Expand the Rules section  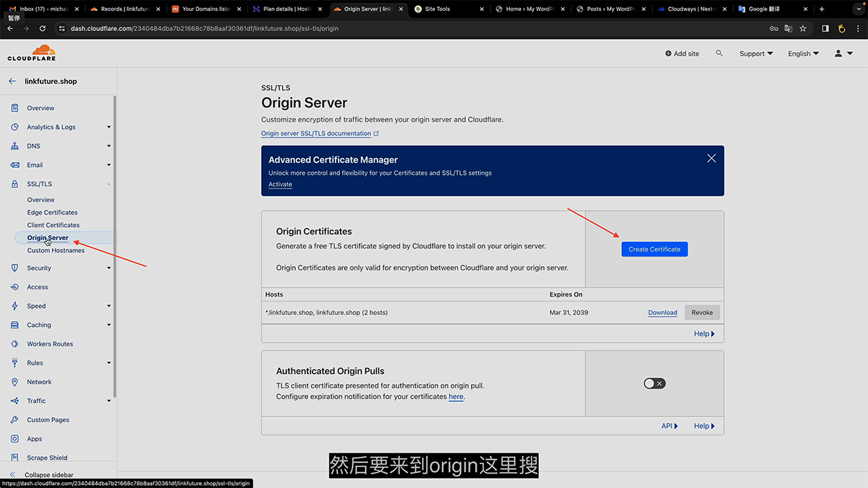pyautogui.click(x=109, y=363)
